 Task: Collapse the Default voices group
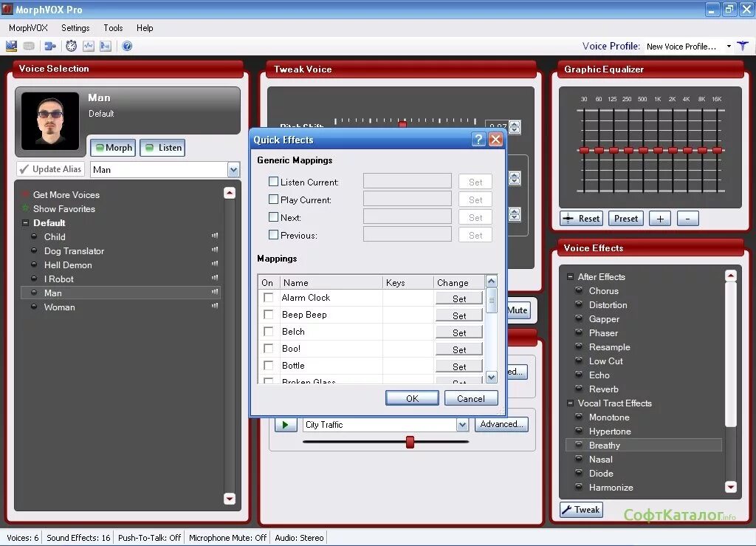(26, 223)
